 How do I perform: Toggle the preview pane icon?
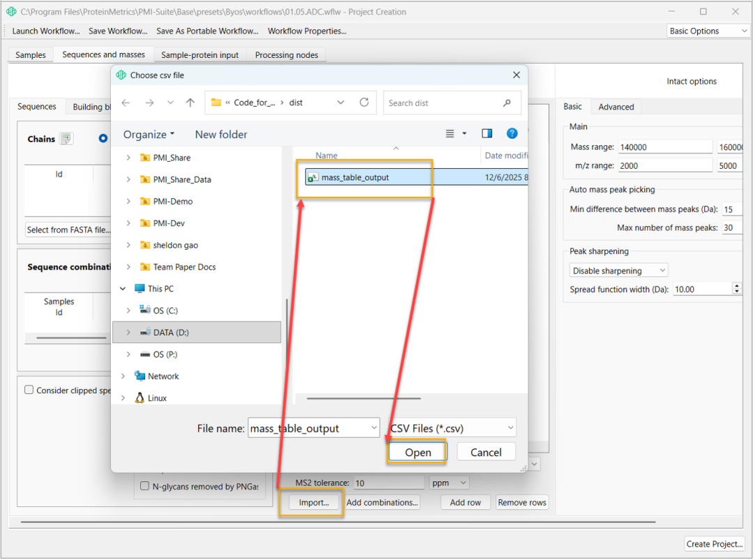coord(487,134)
